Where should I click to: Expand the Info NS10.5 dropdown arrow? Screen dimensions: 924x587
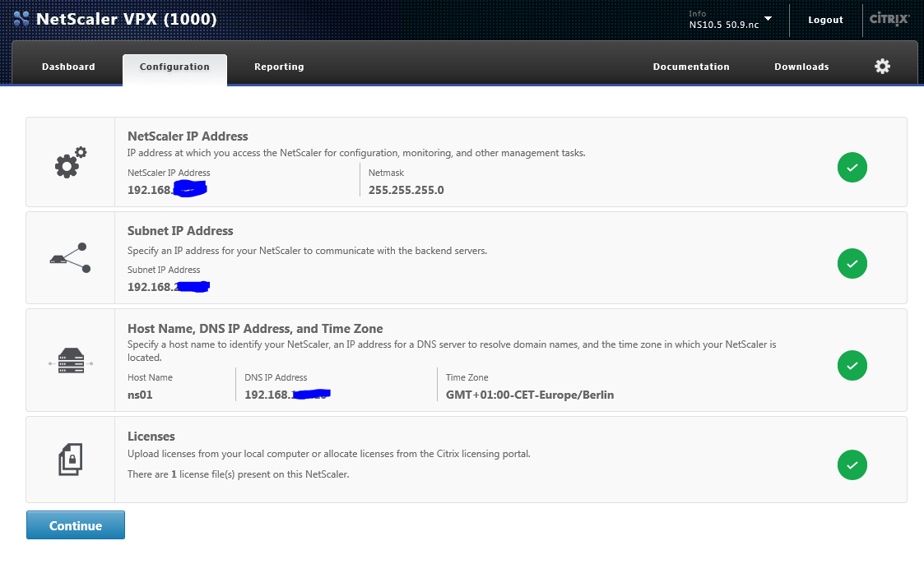pos(768,18)
